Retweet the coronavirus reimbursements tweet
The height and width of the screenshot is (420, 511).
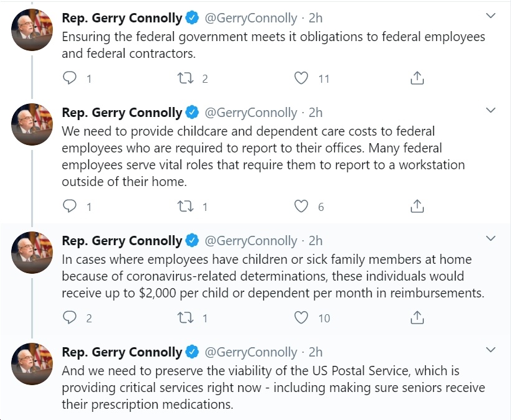(185, 317)
